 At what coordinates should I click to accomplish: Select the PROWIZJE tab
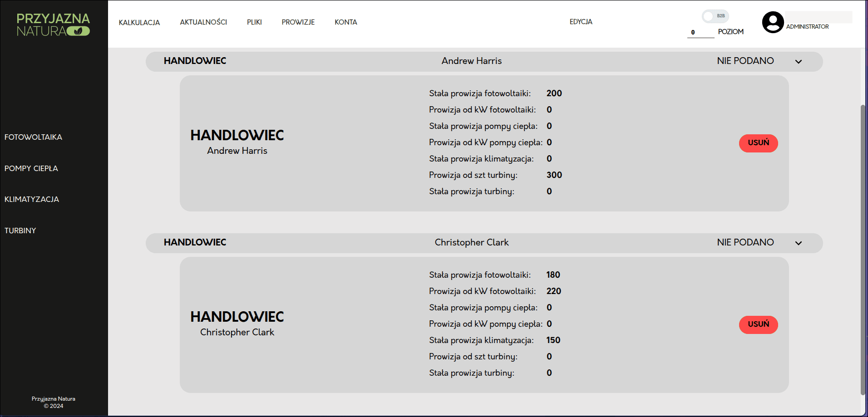[x=298, y=22]
